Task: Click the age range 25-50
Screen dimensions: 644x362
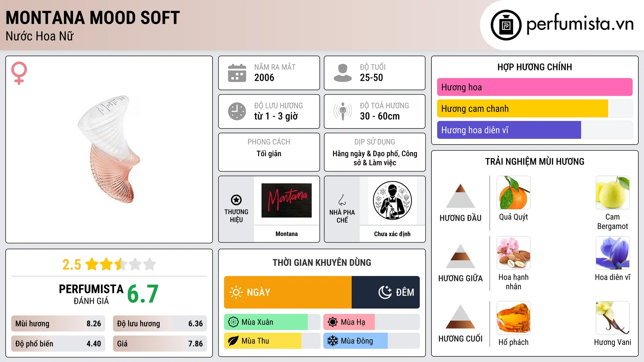Action: tap(371, 78)
